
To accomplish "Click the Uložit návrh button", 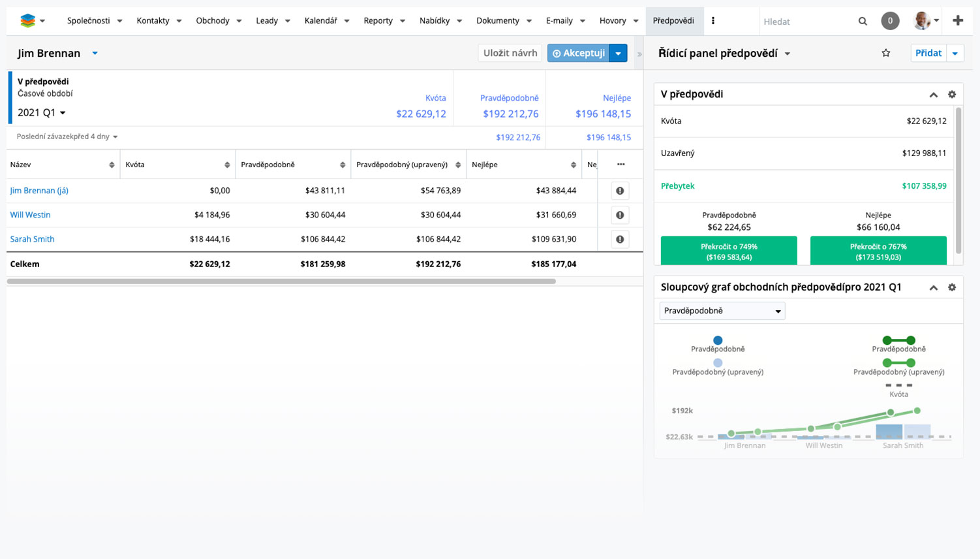I will (x=510, y=54).
